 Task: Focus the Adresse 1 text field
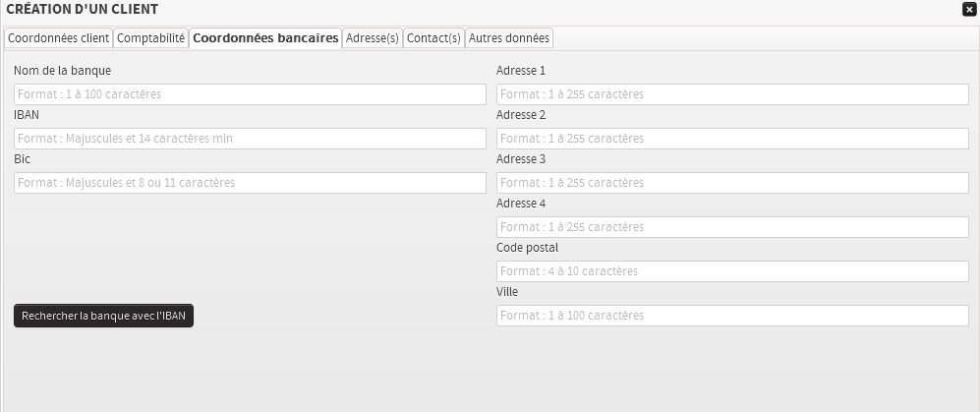tap(732, 94)
